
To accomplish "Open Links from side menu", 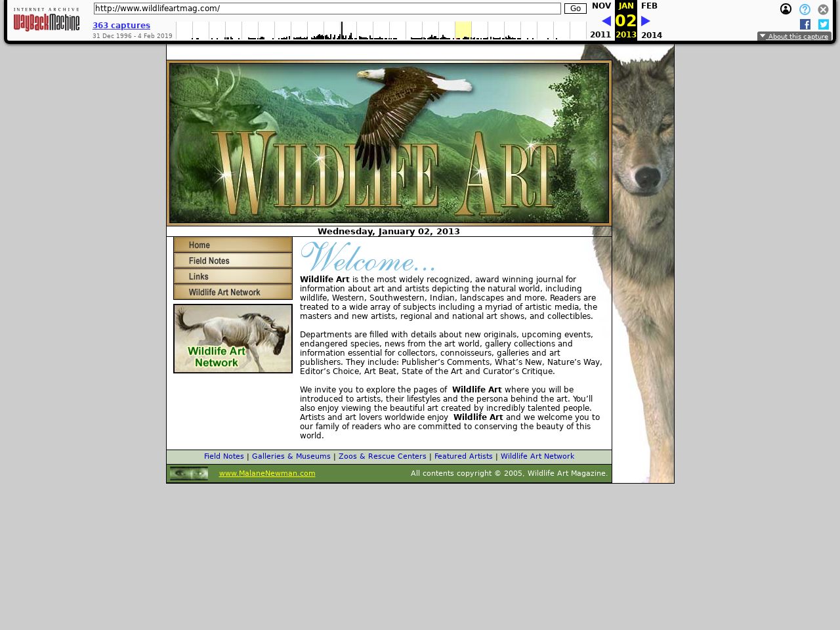I will 233,276.
